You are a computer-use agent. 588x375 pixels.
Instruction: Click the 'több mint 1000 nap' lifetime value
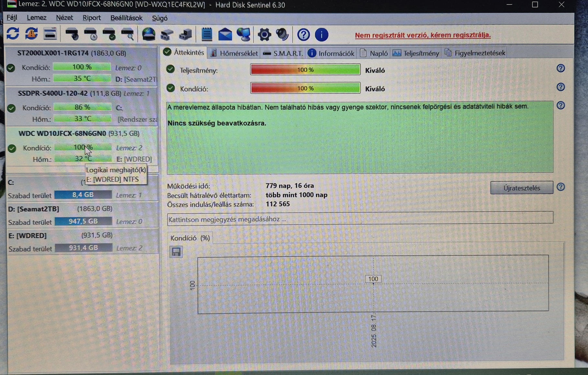click(296, 195)
